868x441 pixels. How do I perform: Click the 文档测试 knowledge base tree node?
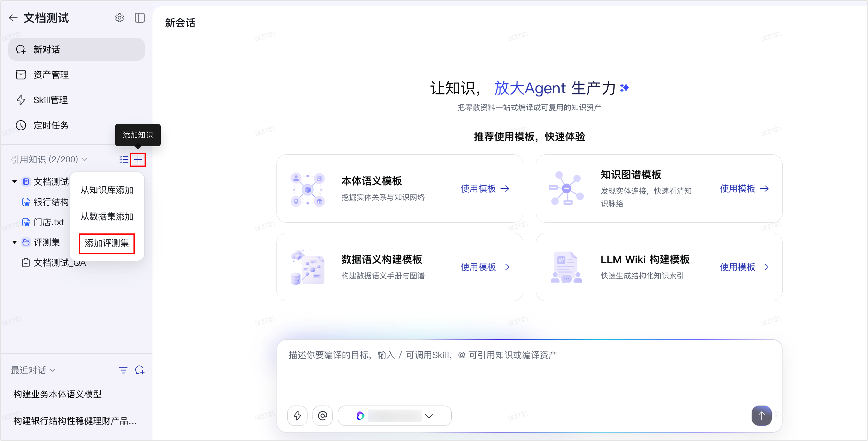click(46, 182)
